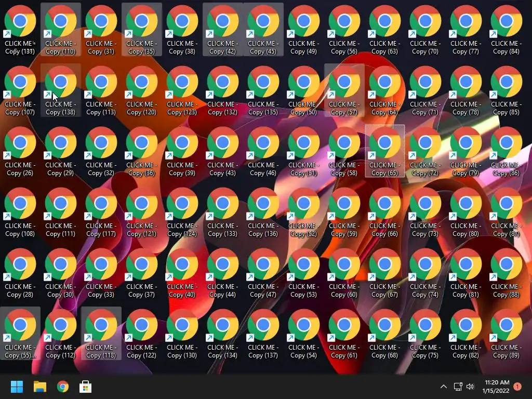Click the CLICK ME - Copy (39) icon
The image size is (532, 399).
point(182,151)
